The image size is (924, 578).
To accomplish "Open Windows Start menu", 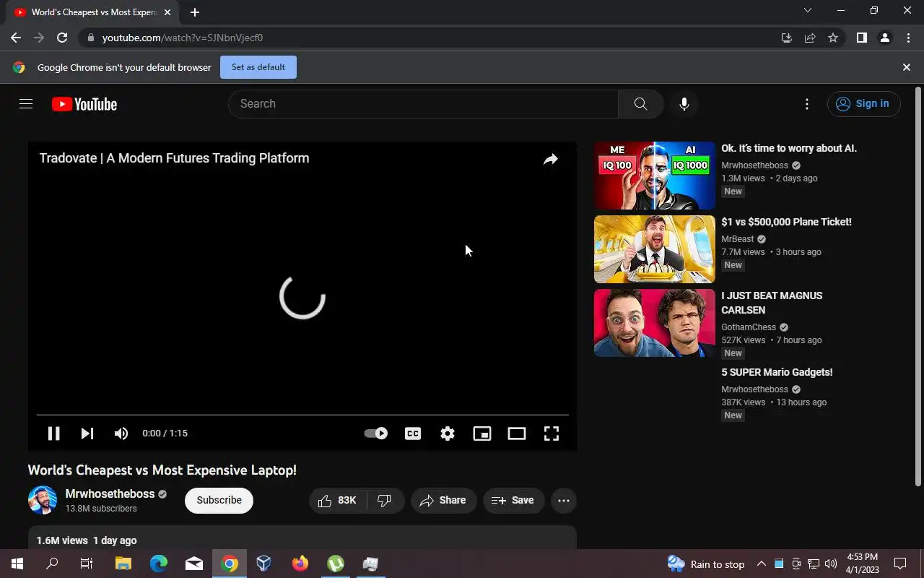I will coord(17,564).
